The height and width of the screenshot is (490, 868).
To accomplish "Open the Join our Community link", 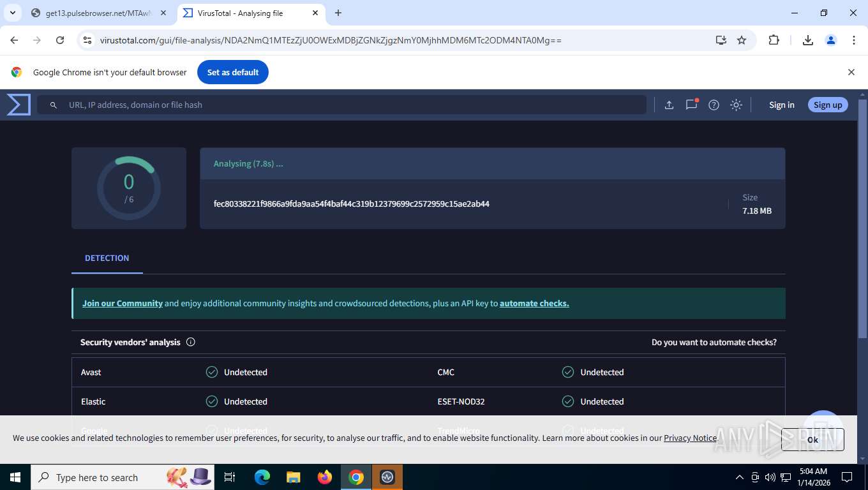I will (123, 304).
